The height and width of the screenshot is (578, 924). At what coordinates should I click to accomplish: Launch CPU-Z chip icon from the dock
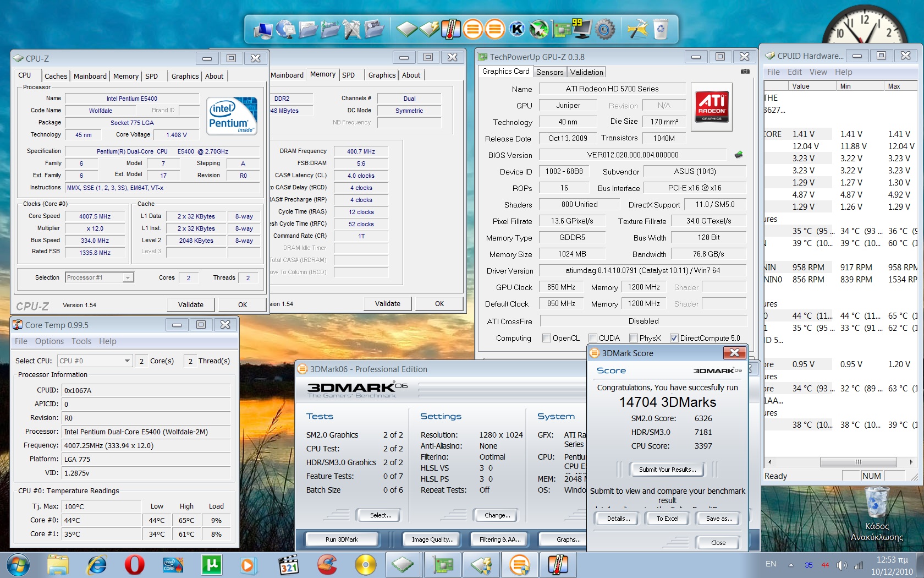(x=406, y=29)
